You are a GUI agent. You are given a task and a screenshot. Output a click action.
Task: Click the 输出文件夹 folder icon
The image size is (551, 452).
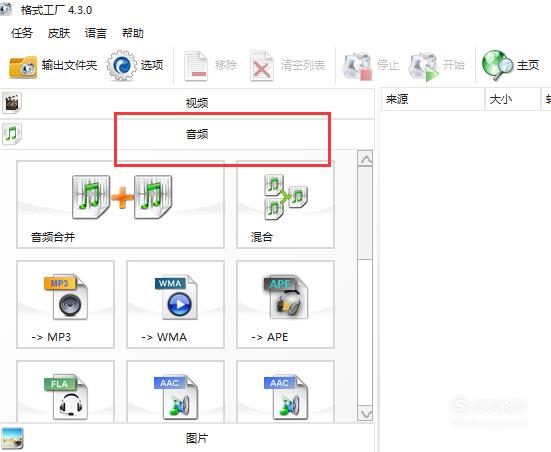coord(23,66)
